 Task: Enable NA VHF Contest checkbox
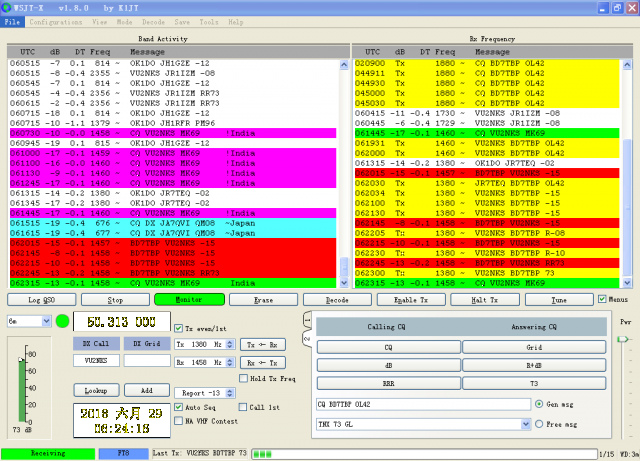tap(178, 421)
